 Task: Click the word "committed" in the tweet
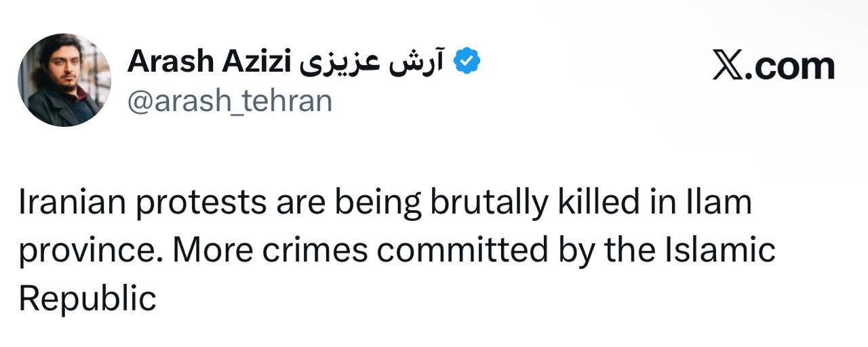462,251
